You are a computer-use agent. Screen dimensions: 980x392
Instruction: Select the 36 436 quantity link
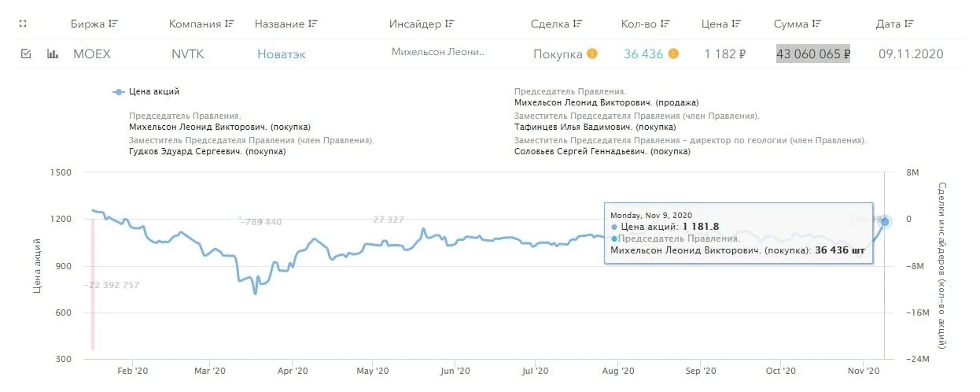tap(643, 54)
